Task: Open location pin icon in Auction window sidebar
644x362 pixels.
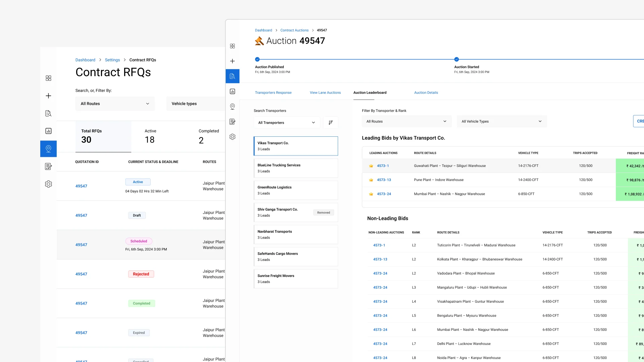Action: click(232, 107)
